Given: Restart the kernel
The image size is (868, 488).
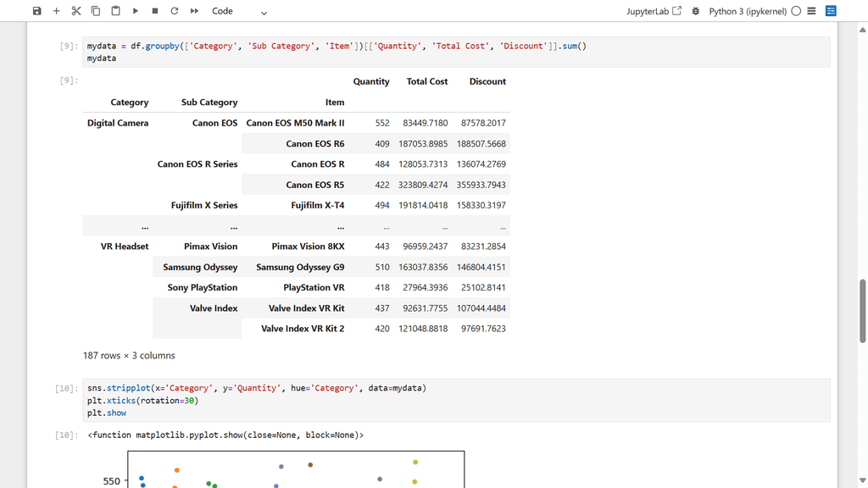Looking at the screenshot, I should point(175,11).
